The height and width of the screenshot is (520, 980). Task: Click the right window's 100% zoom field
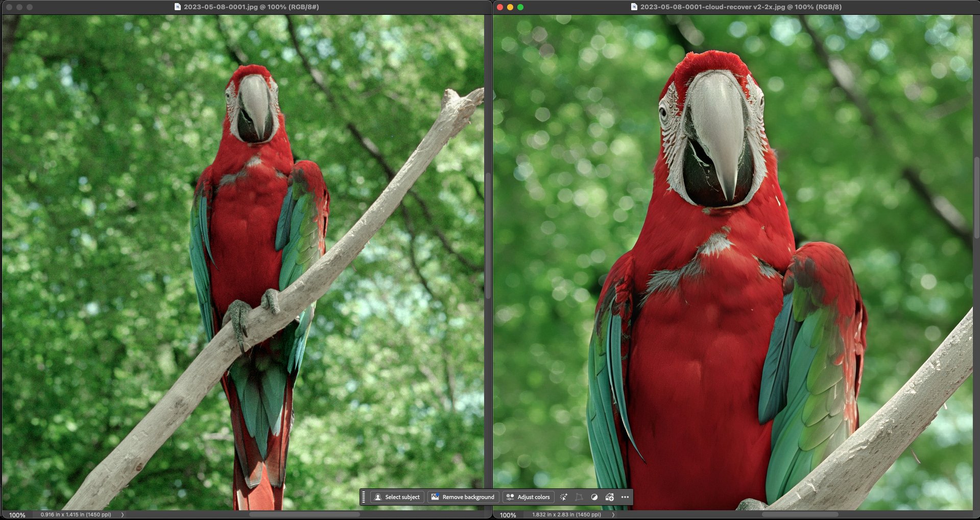tap(508, 515)
